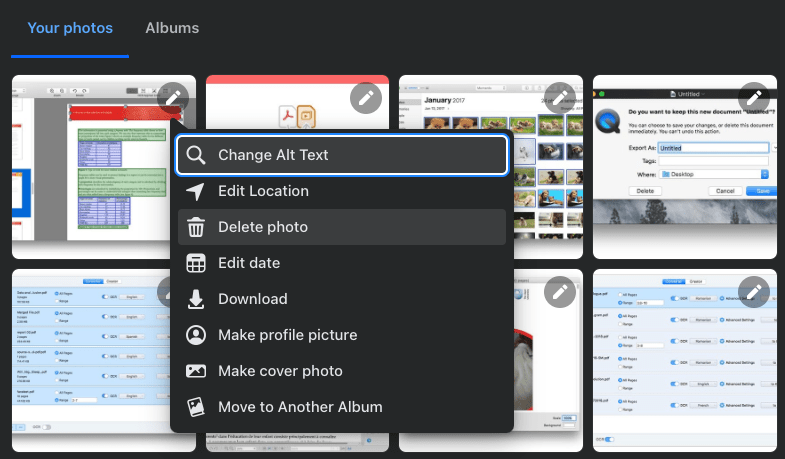The width and height of the screenshot is (785, 459).
Task: Click the magnifier icon beside Change Alt Text
Action: (x=197, y=155)
